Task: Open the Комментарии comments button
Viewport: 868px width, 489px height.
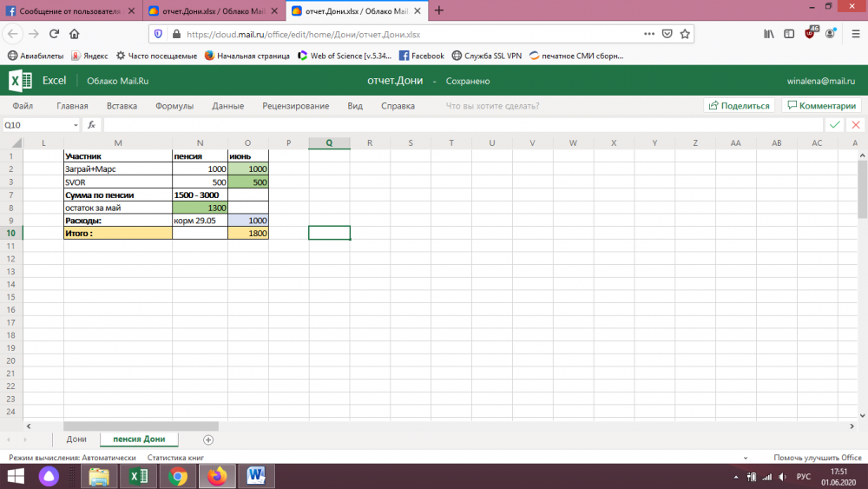Action: pos(820,106)
